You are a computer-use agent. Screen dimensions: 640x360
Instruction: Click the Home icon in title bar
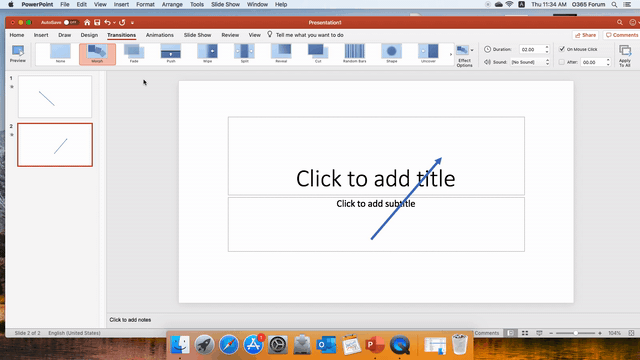(87, 22)
